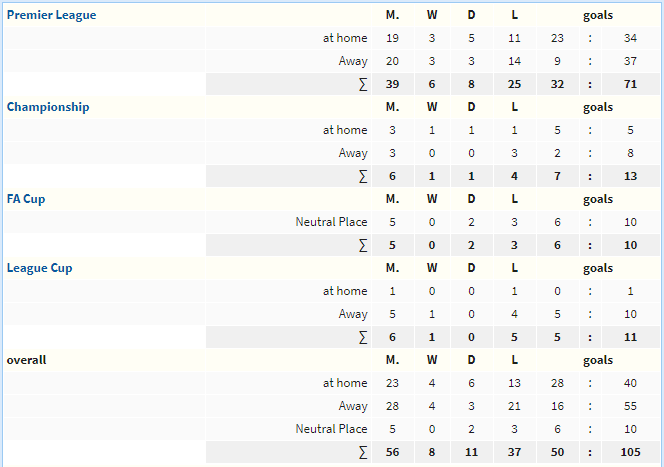Click the goals header in Premier League
The height and width of the screenshot is (467, 664).
coord(598,15)
